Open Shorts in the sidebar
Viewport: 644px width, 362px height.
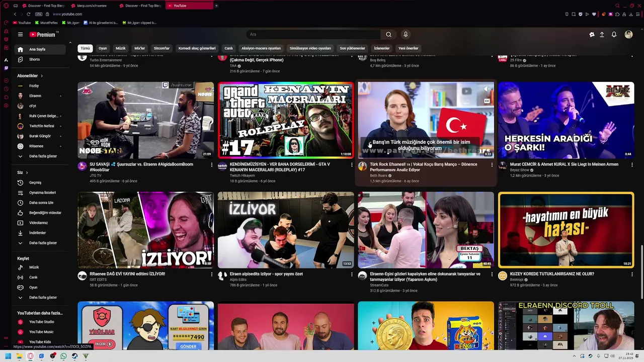[x=39, y=59]
